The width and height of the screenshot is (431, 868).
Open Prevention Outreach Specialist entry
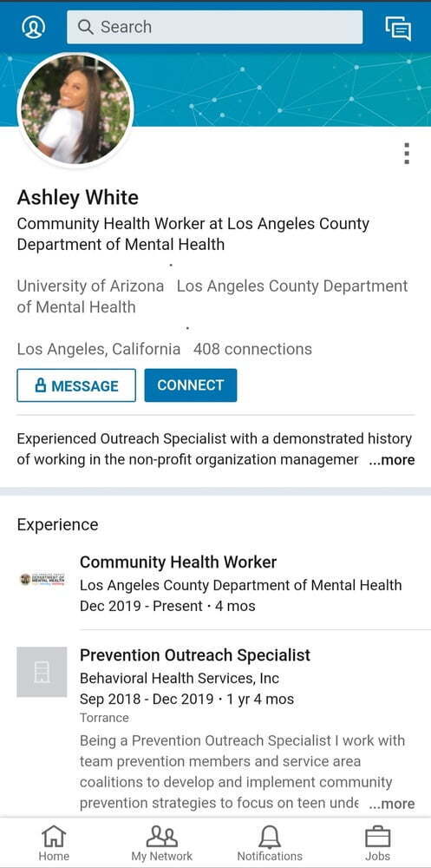pyautogui.click(x=195, y=654)
